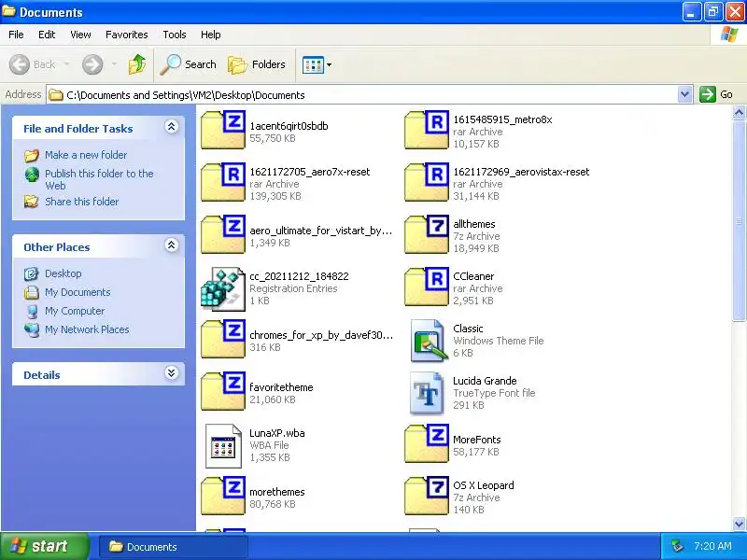Collapse the Other Places panel
This screenshot has height=560, width=747.
pyautogui.click(x=172, y=245)
